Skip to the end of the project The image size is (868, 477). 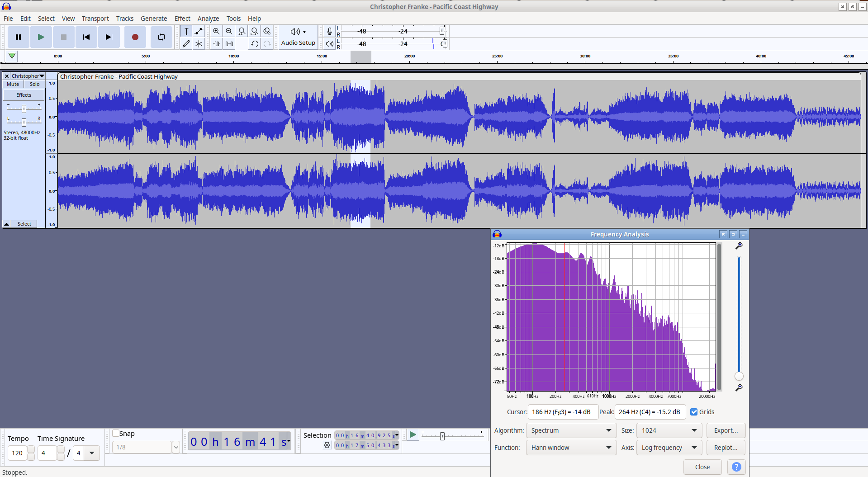pos(109,37)
